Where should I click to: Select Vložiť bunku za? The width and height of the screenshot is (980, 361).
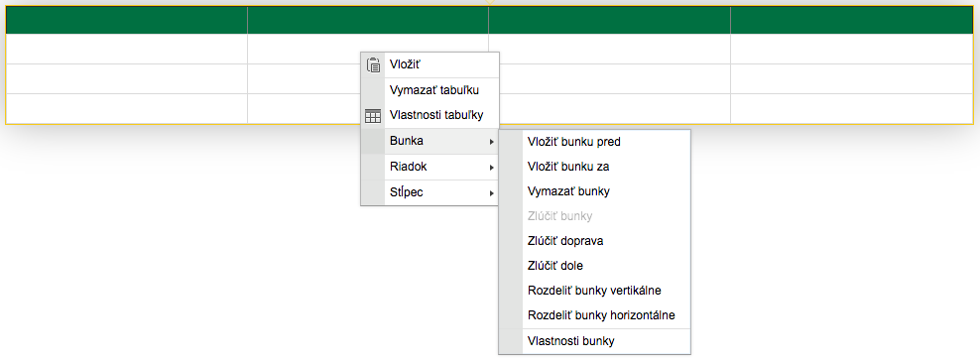coord(595,167)
